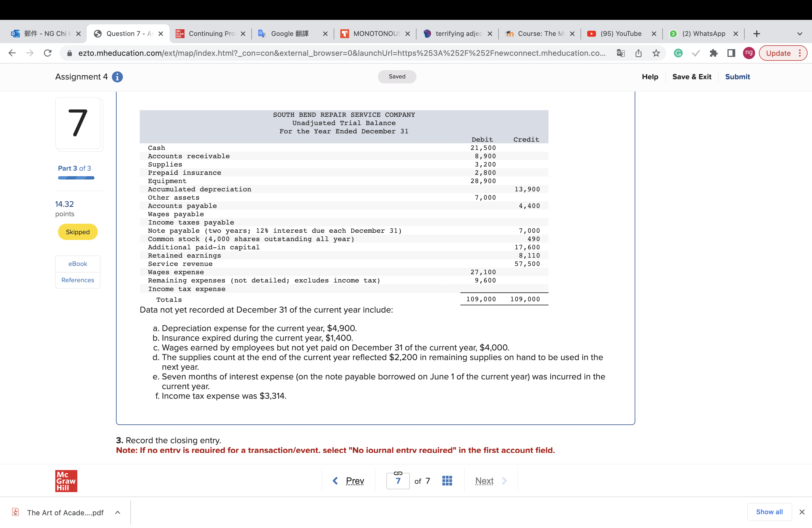This screenshot has width=812, height=528.
Task: Open the Grammarly extension icon
Action: 678,53
